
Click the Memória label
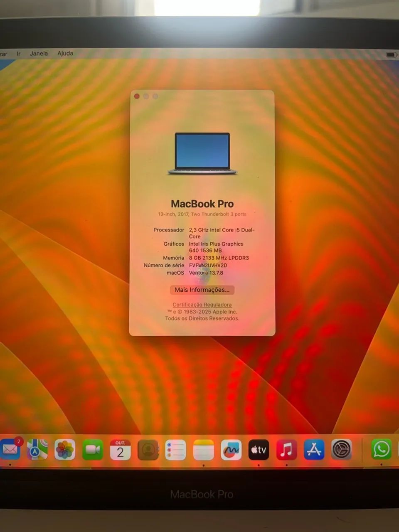pos(173,258)
